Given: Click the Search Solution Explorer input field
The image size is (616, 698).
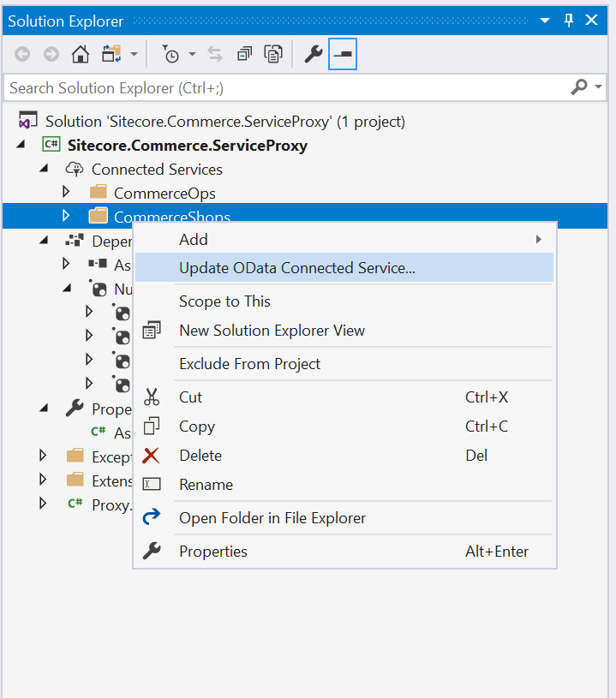Looking at the screenshot, I should tap(285, 87).
